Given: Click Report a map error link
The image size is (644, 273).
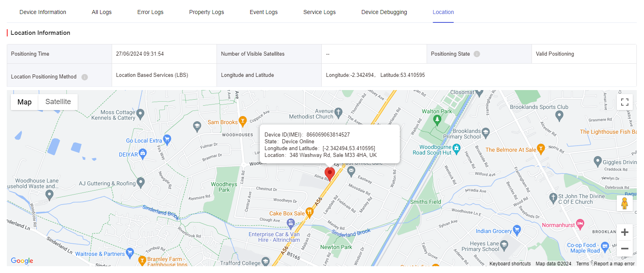Looking at the screenshot, I should (x=614, y=264).
